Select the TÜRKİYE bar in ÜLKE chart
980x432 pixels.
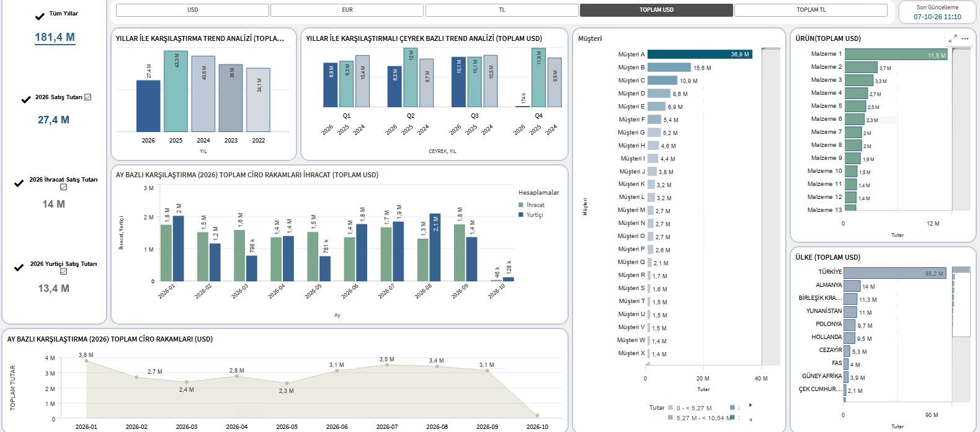894,273
